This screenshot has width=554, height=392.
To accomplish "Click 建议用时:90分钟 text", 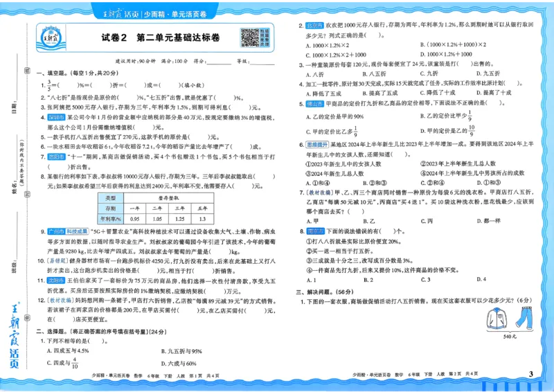I will (136, 61).
